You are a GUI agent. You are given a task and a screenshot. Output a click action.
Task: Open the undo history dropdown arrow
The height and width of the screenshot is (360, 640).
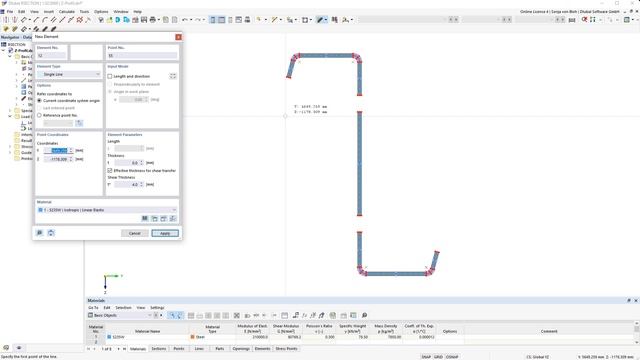(191, 20)
